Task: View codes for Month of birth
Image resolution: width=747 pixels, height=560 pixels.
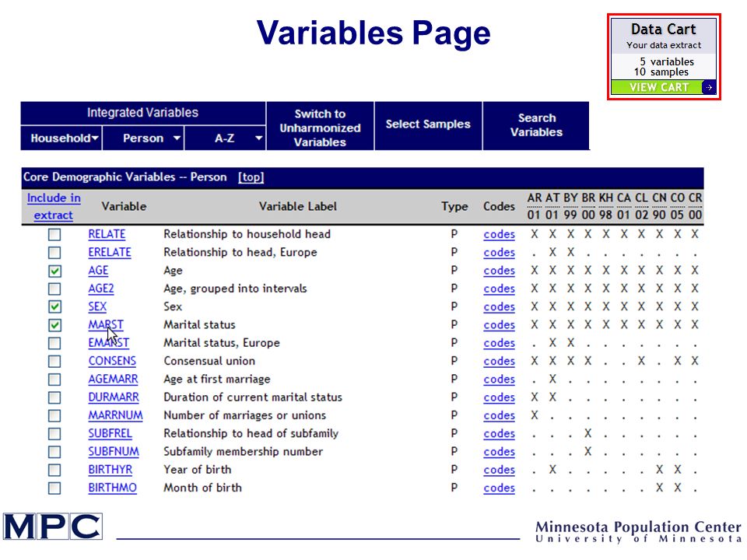Action: [x=500, y=488]
